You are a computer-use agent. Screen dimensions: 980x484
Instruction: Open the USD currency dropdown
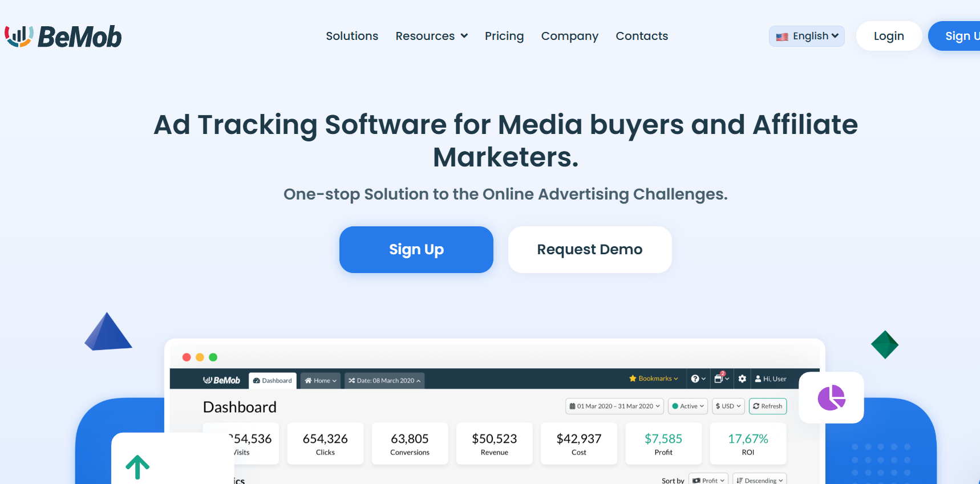728,406
